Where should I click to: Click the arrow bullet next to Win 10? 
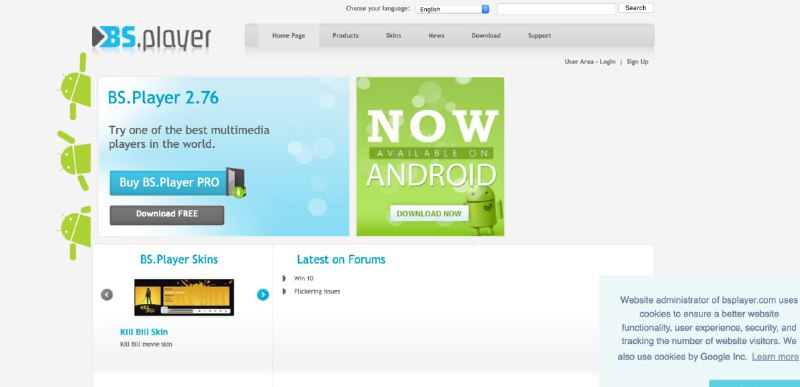pos(284,278)
